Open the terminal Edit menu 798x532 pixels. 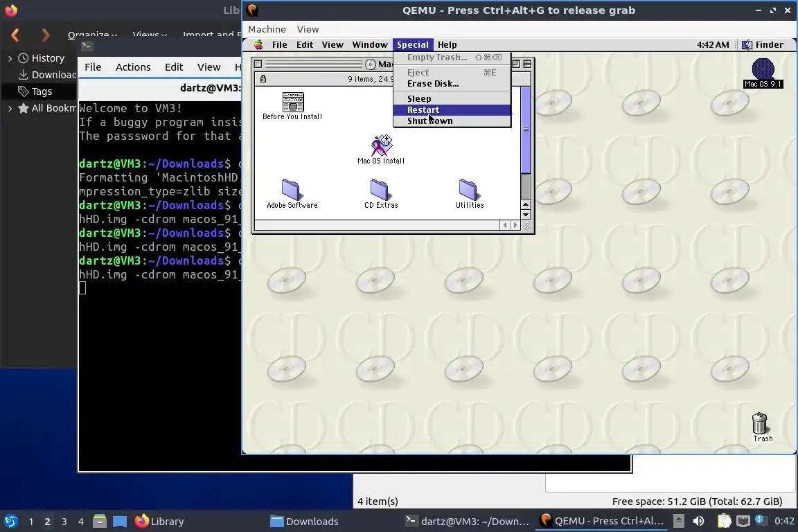(x=174, y=67)
